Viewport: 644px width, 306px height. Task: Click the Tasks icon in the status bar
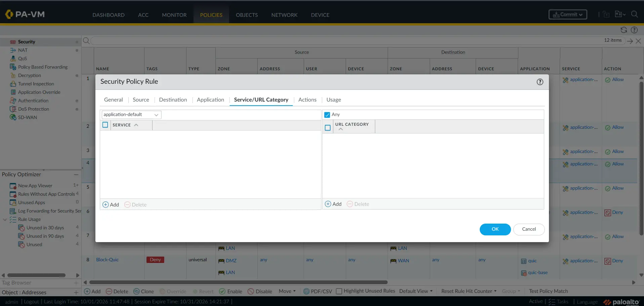point(552,302)
